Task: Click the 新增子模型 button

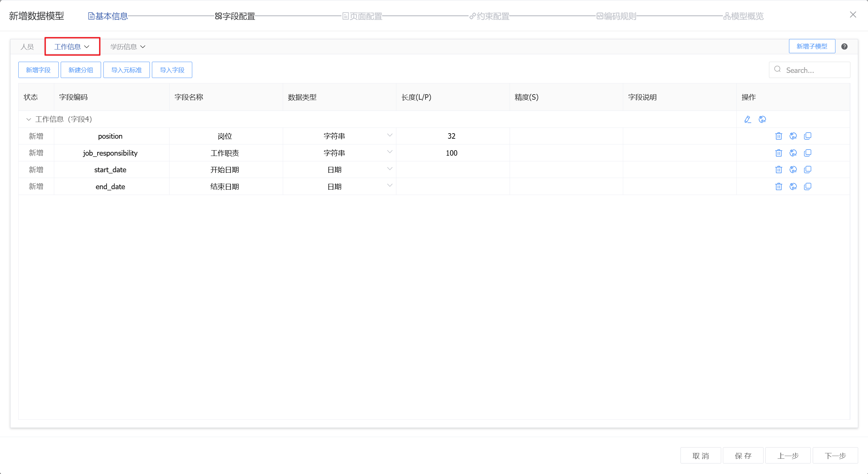Action: (x=812, y=46)
